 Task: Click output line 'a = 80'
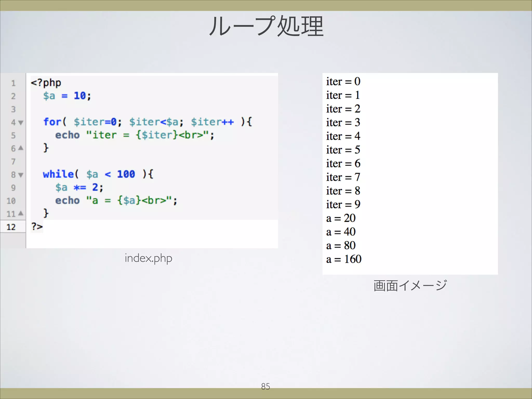(341, 245)
